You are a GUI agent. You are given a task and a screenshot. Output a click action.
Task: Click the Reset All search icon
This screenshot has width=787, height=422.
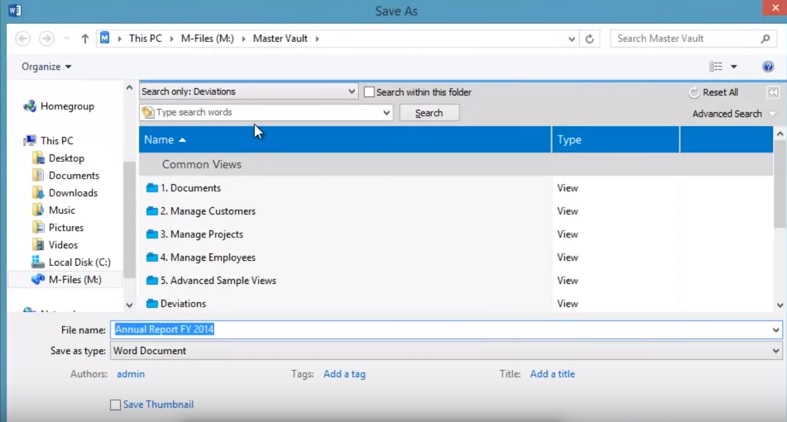[x=694, y=93]
